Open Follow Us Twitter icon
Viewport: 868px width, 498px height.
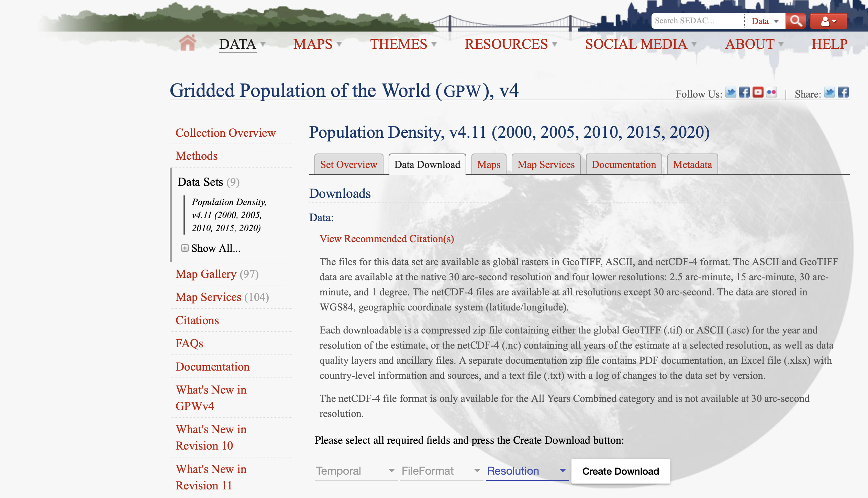click(731, 92)
